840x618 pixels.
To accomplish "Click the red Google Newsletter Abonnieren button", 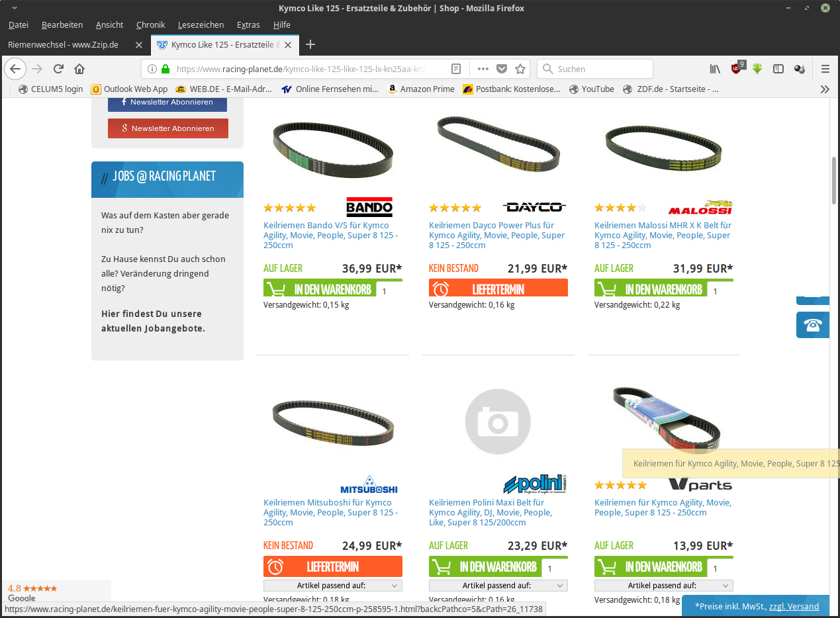I will coord(168,128).
